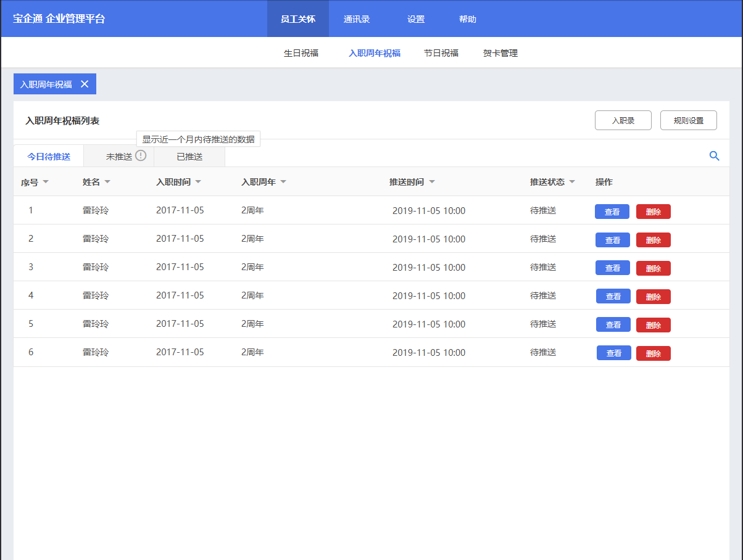
Task: Click the search magnifier icon
Action: [x=714, y=156]
